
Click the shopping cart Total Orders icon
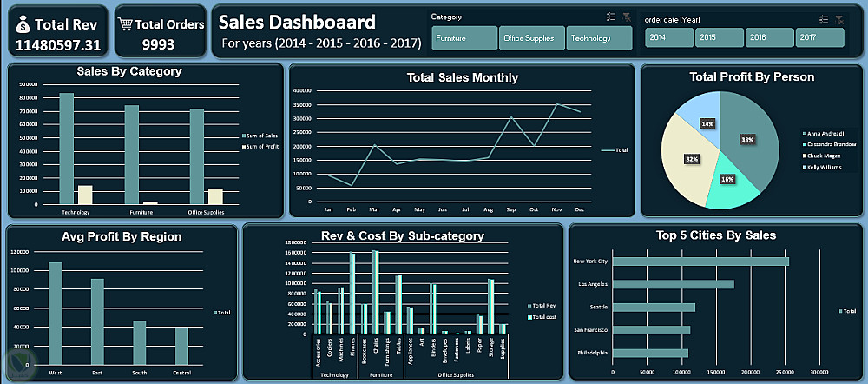coord(125,23)
